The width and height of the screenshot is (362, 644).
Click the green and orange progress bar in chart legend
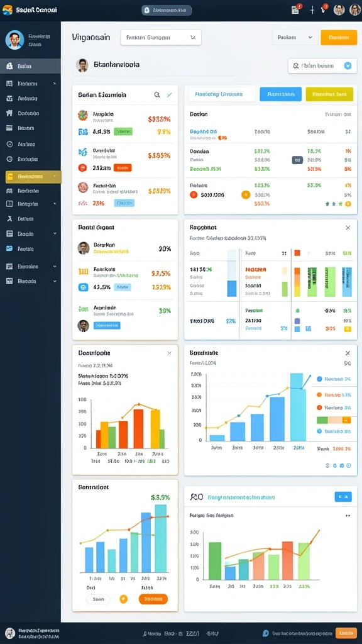point(334,420)
